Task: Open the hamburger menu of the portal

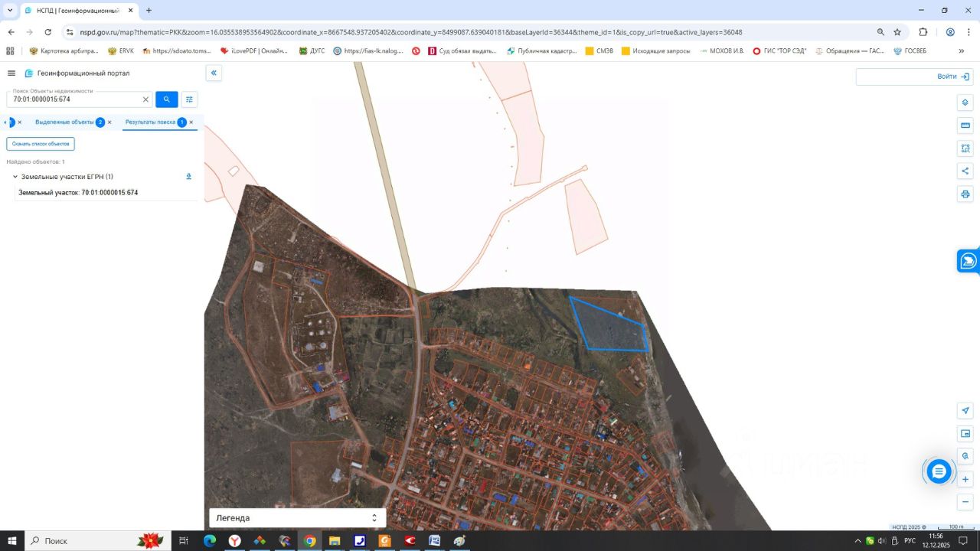Action: 11,73
